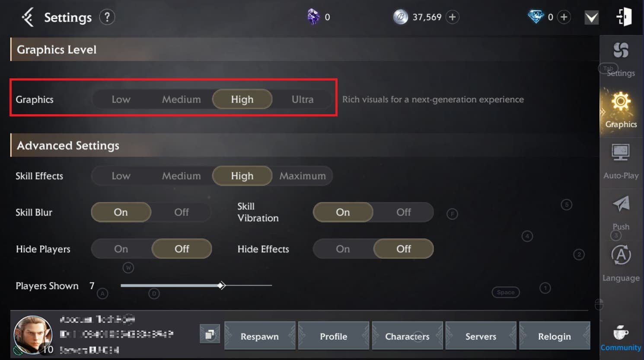Click the copy ID icon
This screenshot has height=360, width=644.
[x=210, y=334]
